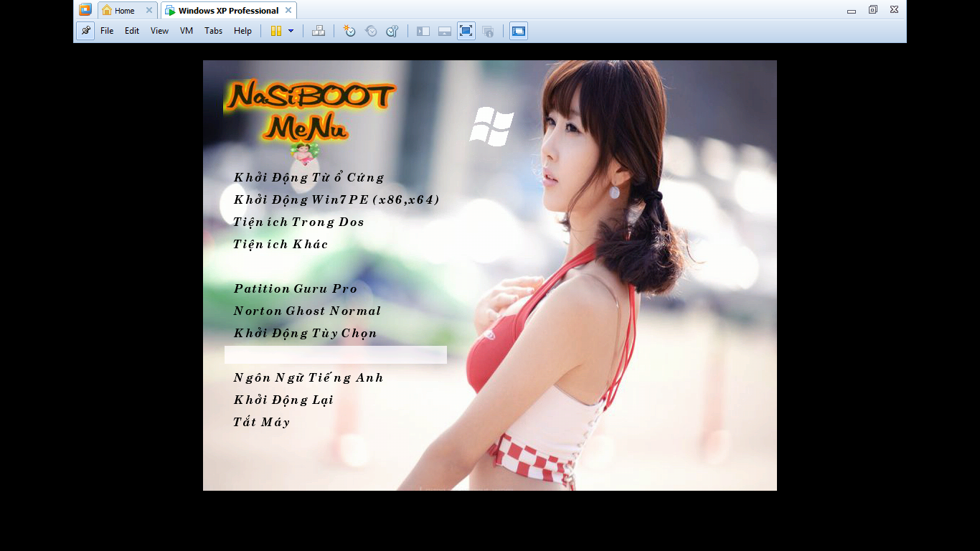Toggle the library sidebar panel

(x=423, y=31)
